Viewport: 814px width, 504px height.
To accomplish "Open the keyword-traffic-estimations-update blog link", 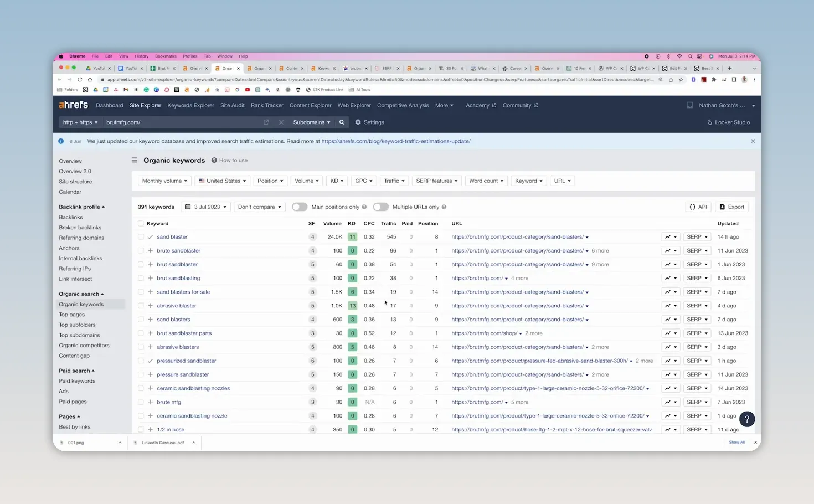I will (396, 141).
